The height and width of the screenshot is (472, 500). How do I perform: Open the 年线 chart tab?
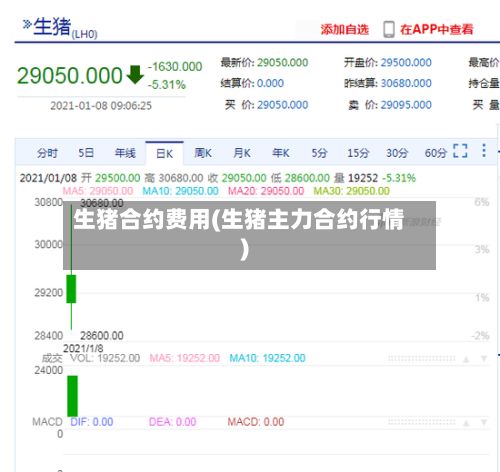(x=125, y=153)
